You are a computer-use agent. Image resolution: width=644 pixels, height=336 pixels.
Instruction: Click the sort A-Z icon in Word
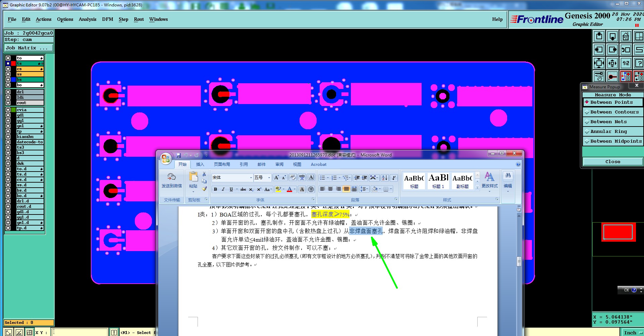pos(384,178)
